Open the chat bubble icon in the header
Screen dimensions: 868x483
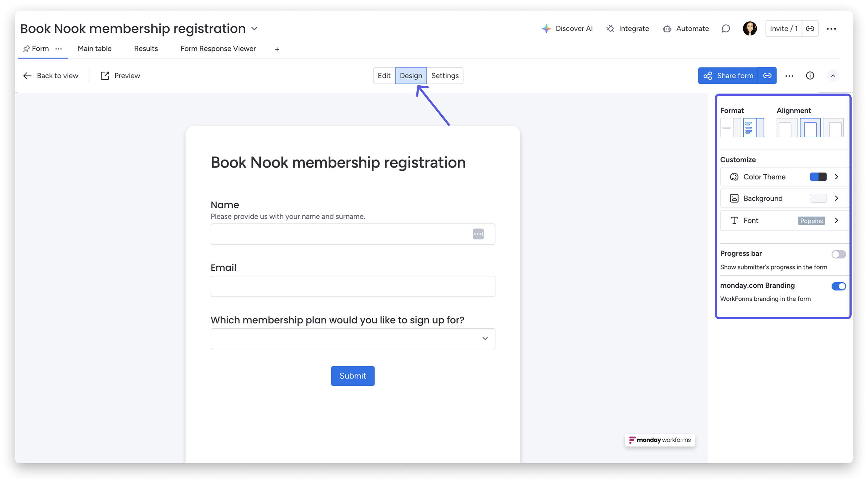pos(726,28)
